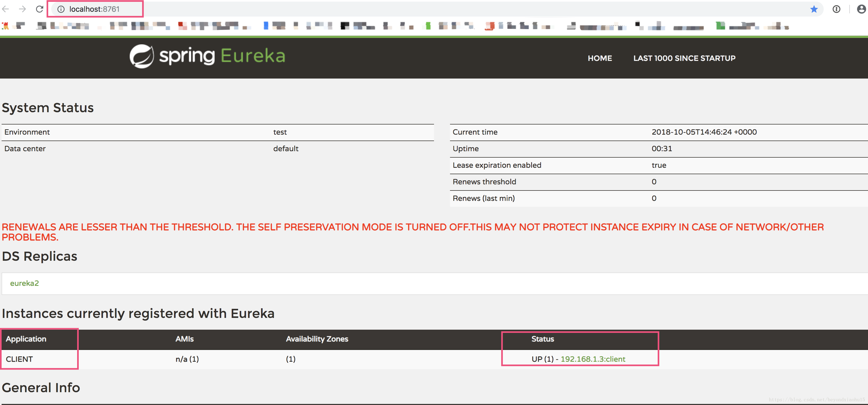Go back using the browser back arrow
The width and height of the screenshot is (868, 405).
point(6,9)
